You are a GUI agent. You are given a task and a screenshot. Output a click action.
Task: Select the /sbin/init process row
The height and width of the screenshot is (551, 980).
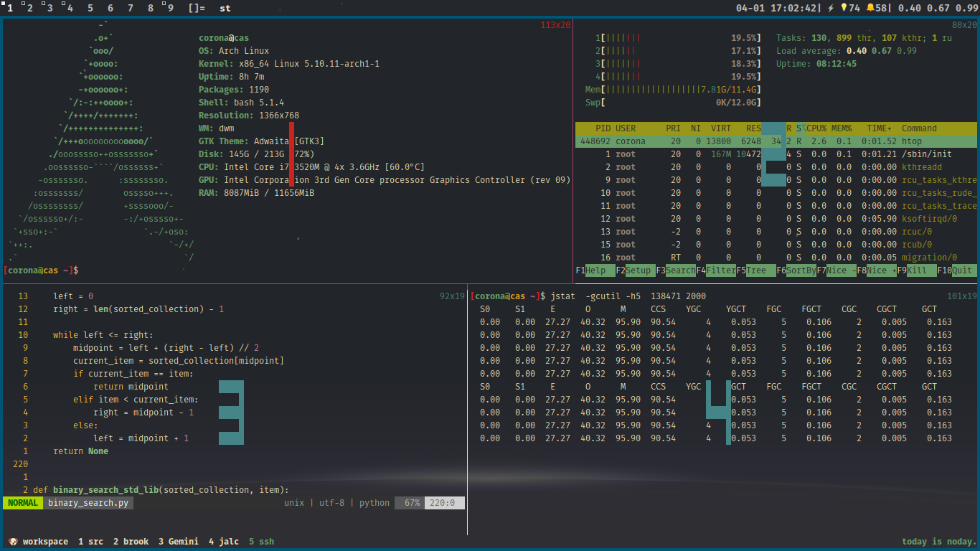click(776, 154)
